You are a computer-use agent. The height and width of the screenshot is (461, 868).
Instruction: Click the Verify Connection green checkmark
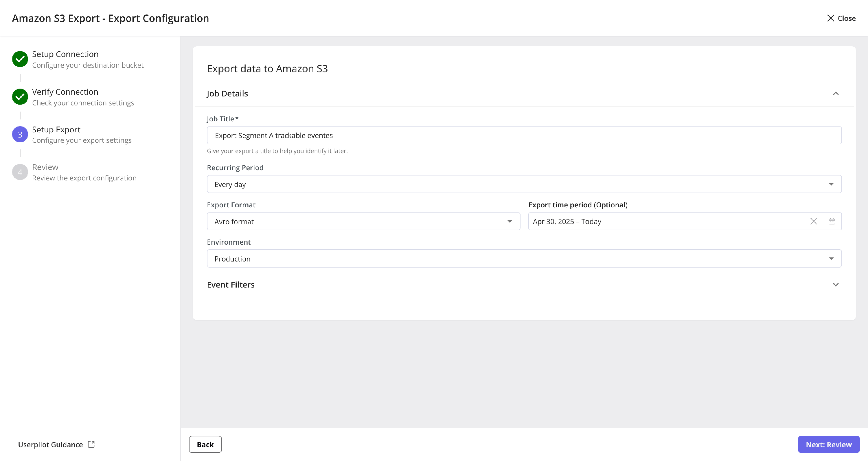tap(20, 97)
